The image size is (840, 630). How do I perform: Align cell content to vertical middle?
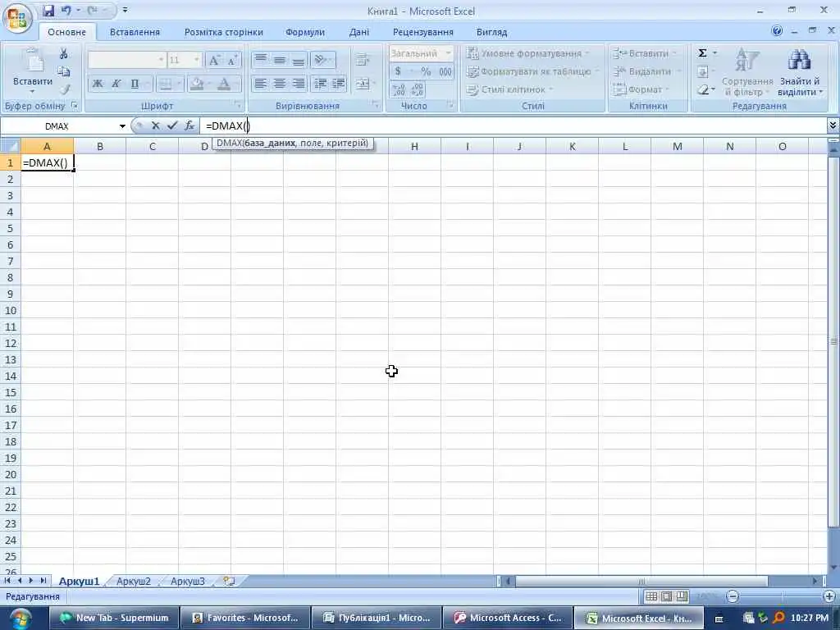pos(279,59)
